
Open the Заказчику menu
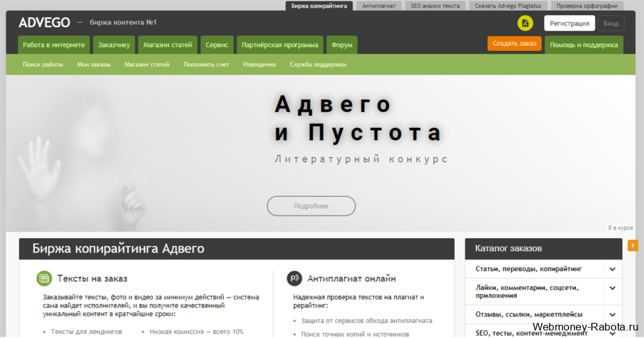(x=114, y=45)
